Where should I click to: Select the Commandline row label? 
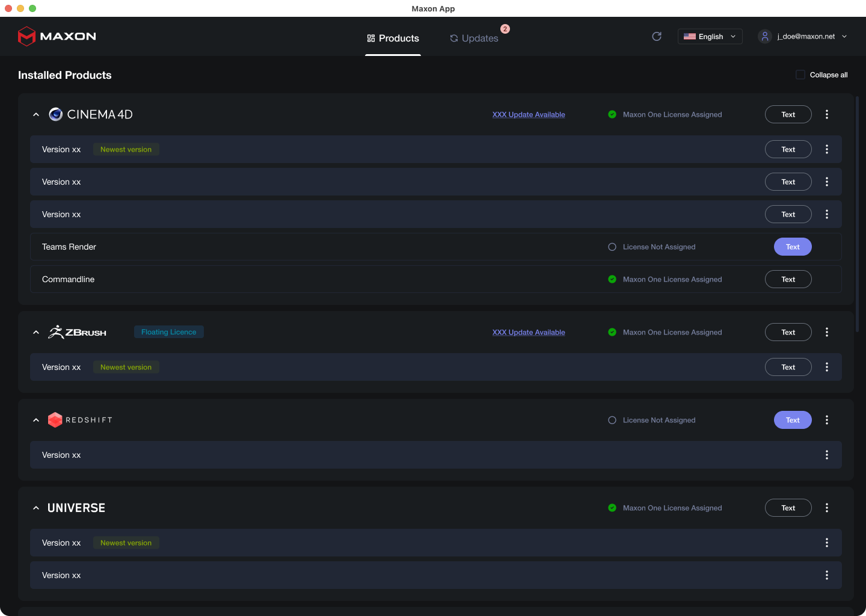[x=69, y=279]
